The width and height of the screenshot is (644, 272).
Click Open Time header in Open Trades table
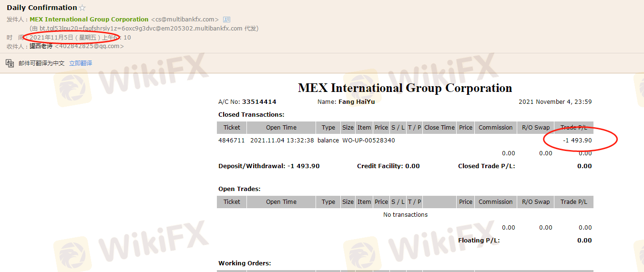[x=281, y=202]
